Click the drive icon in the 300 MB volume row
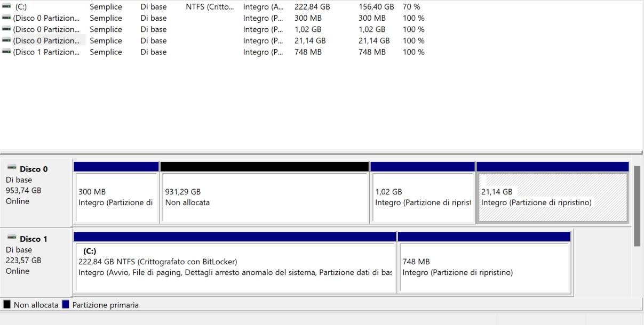 pyautogui.click(x=6, y=18)
